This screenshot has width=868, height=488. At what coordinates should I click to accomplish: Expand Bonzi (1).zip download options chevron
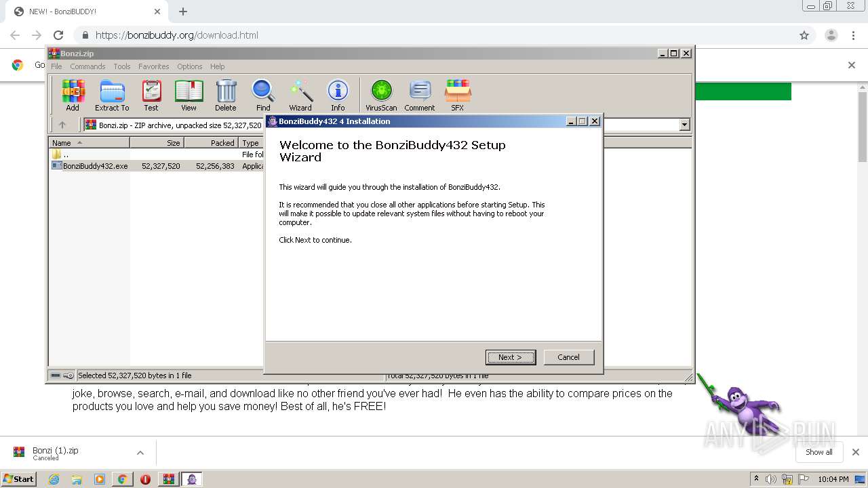pyautogui.click(x=140, y=453)
